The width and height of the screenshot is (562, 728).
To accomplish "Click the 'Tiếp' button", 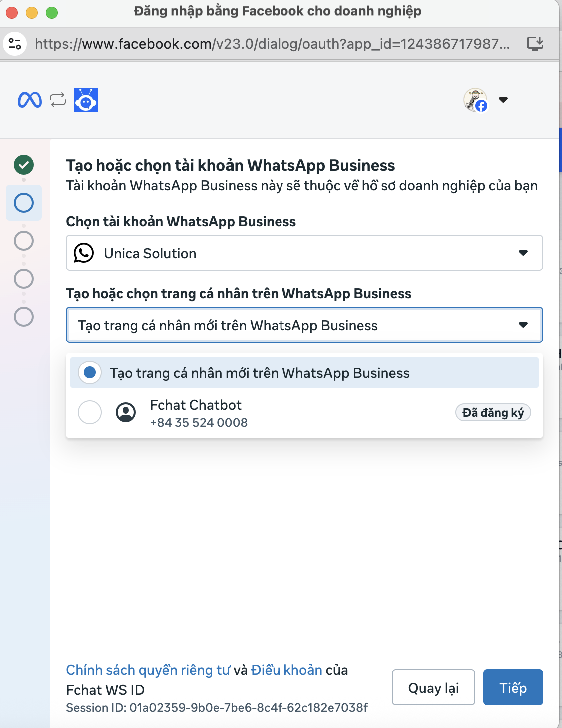I will [513, 687].
